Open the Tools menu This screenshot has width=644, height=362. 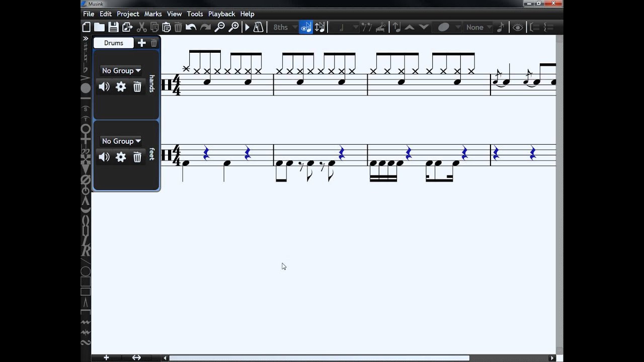(x=195, y=14)
